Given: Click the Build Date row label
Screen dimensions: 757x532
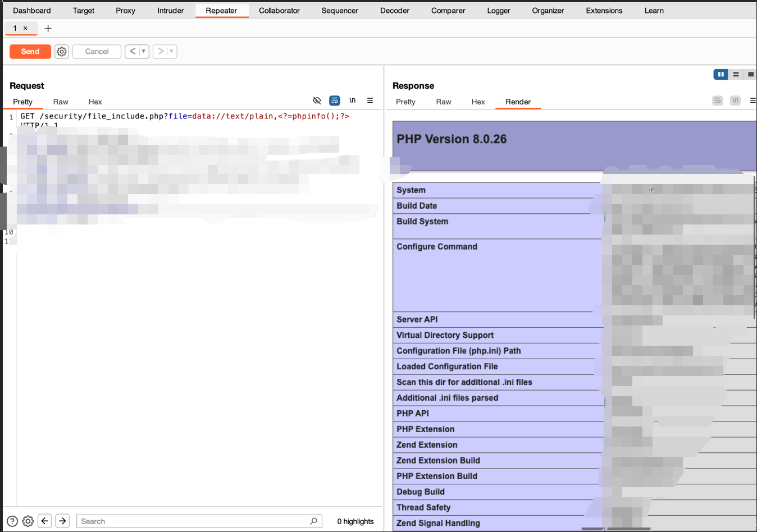Looking at the screenshot, I should pyautogui.click(x=417, y=206).
